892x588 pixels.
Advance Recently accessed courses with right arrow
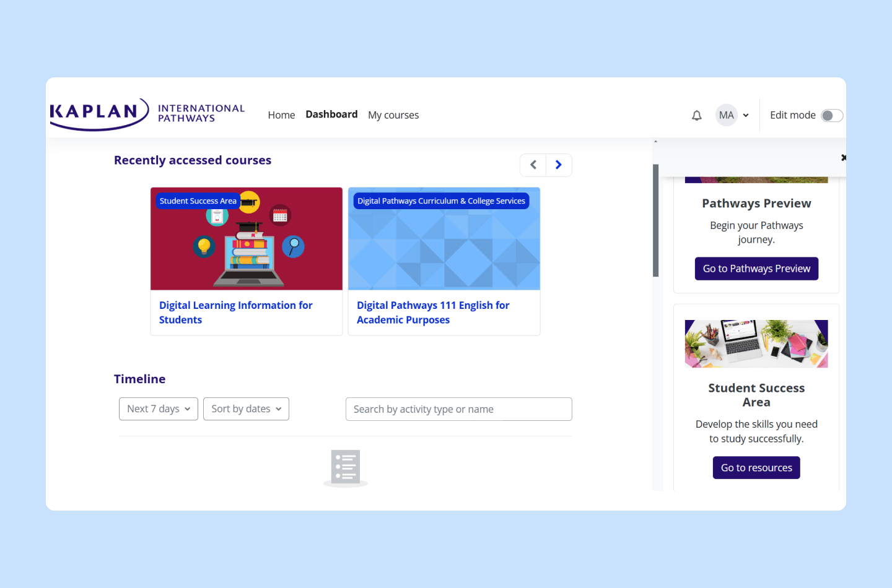558,165
